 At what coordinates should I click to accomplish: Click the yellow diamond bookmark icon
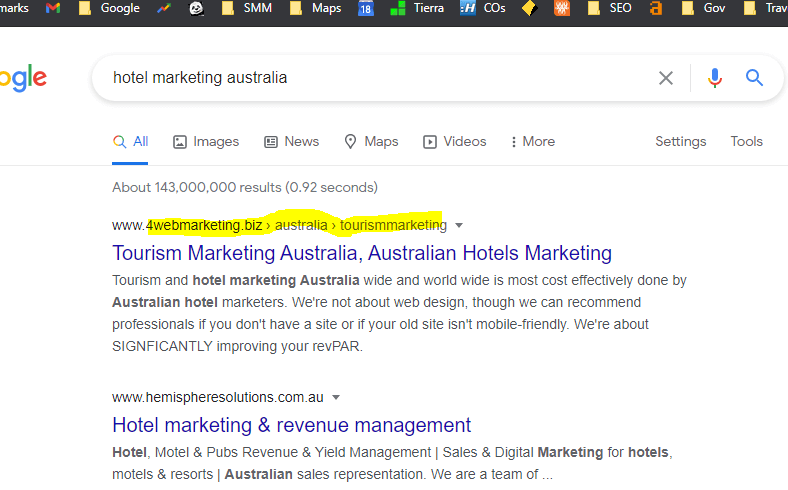[x=529, y=8]
